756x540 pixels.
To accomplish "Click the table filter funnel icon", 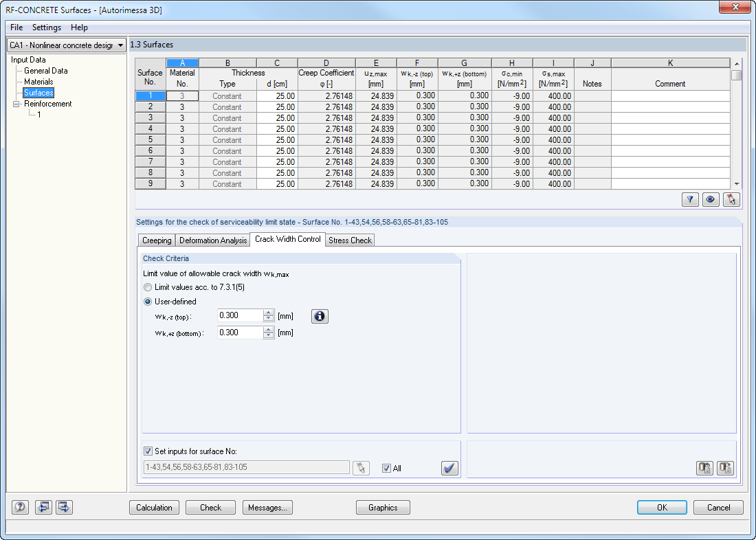I will (x=690, y=200).
